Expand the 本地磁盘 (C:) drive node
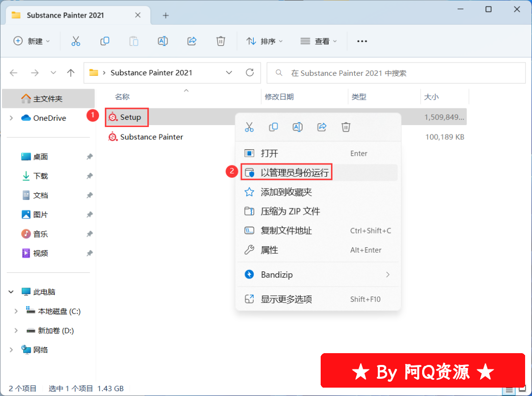 (16, 311)
